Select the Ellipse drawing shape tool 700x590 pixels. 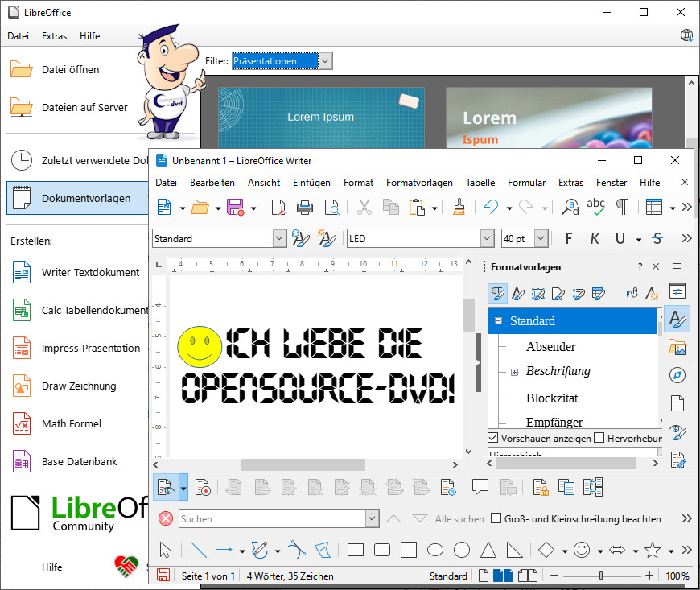[x=435, y=551]
